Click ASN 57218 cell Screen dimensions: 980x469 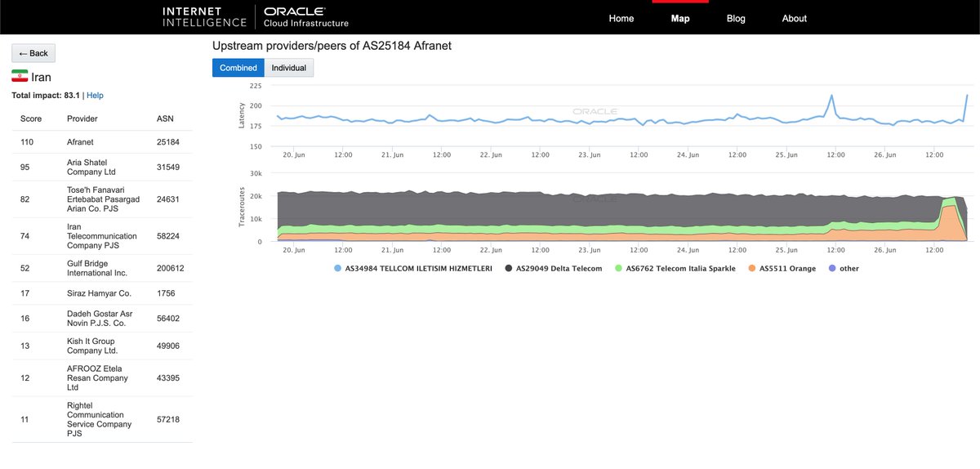(167, 419)
